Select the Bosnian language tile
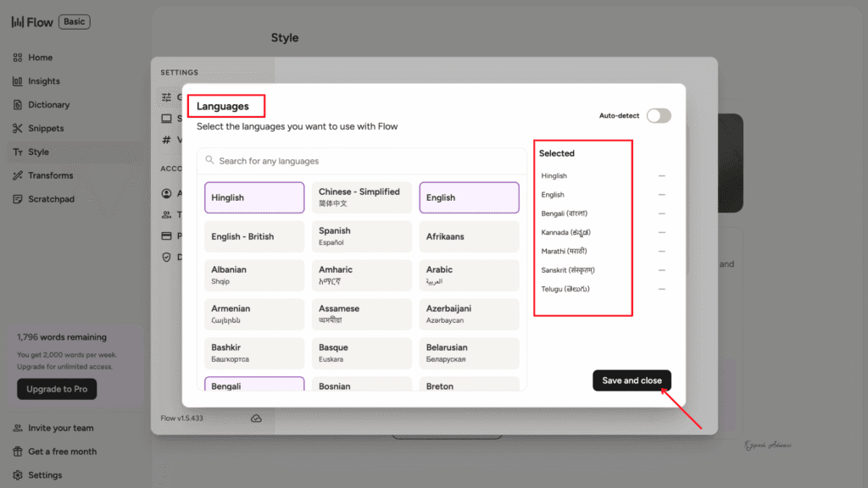 pyautogui.click(x=361, y=384)
